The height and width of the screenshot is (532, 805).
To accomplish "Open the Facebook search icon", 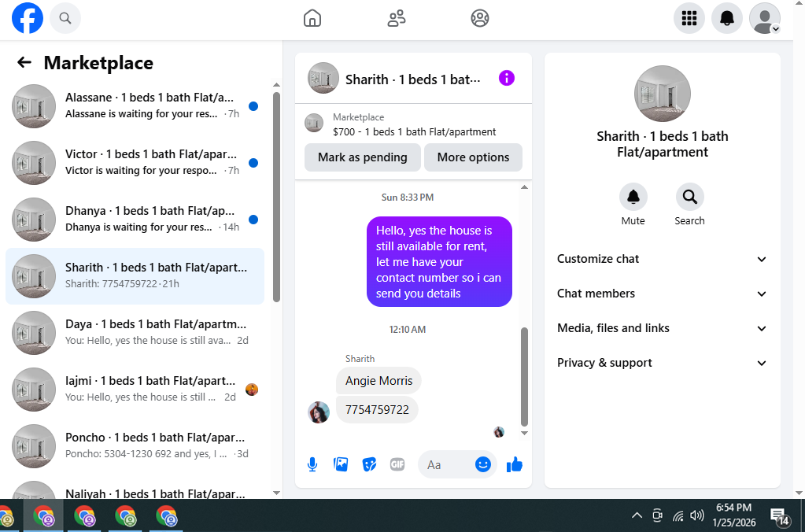I will [65, 18].
